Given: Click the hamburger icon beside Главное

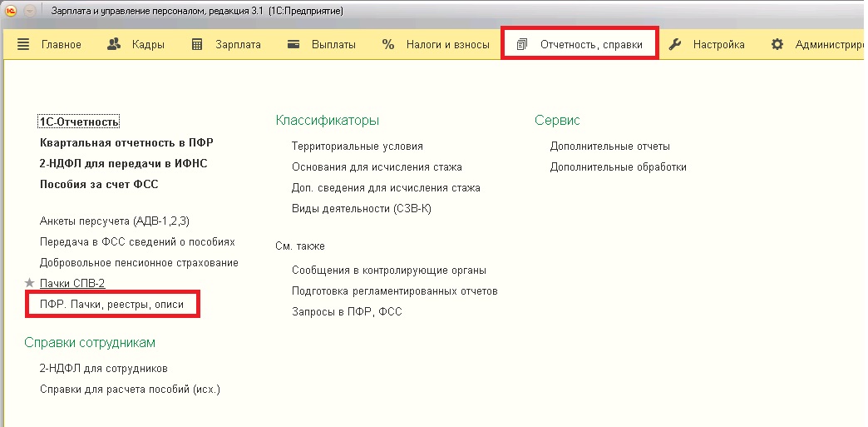Looking at the screenshot, I should click(23, 45).
